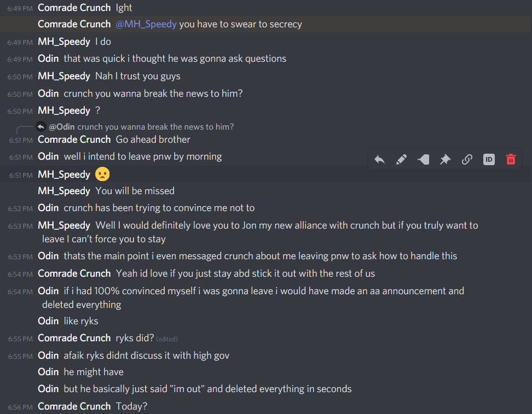Click Odin's name on "he might have" message

pos(48,372)
